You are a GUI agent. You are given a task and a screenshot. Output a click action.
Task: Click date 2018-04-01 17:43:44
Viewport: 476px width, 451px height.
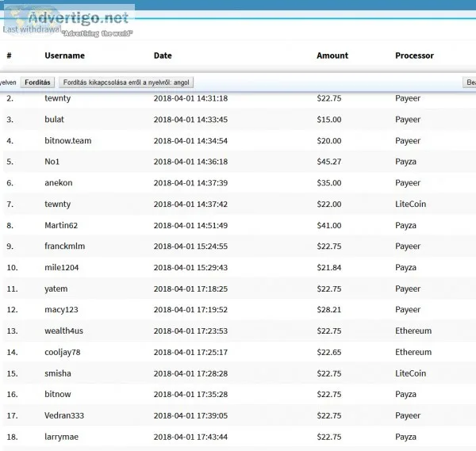tap(190, 437)
